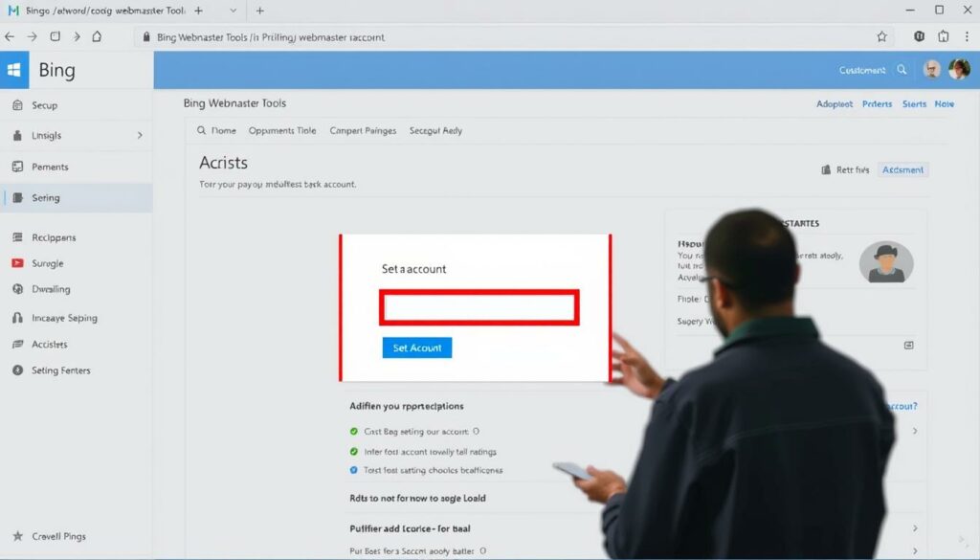Viewport: 980px width, 560px height.
Task: Click the Reclppens sidebar icon
Action: coord(17,236)
